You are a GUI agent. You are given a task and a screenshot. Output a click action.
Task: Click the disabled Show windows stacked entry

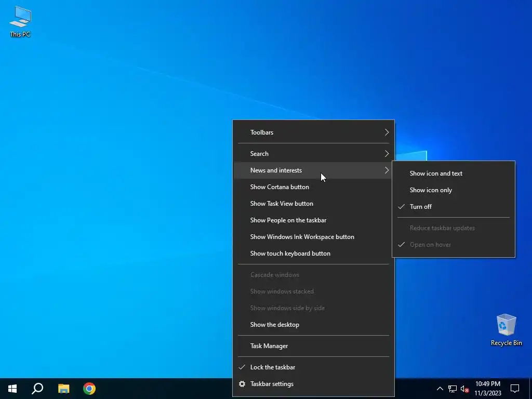313,291
